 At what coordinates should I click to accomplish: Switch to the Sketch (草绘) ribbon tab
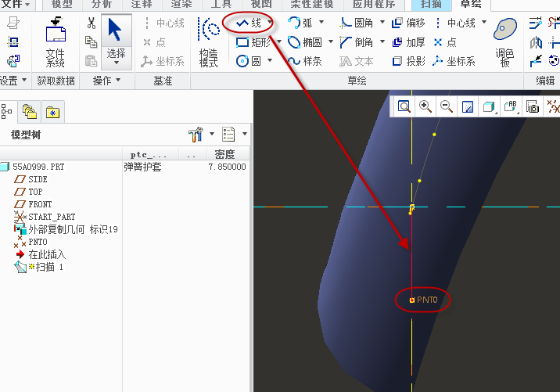tap(471, 4)
